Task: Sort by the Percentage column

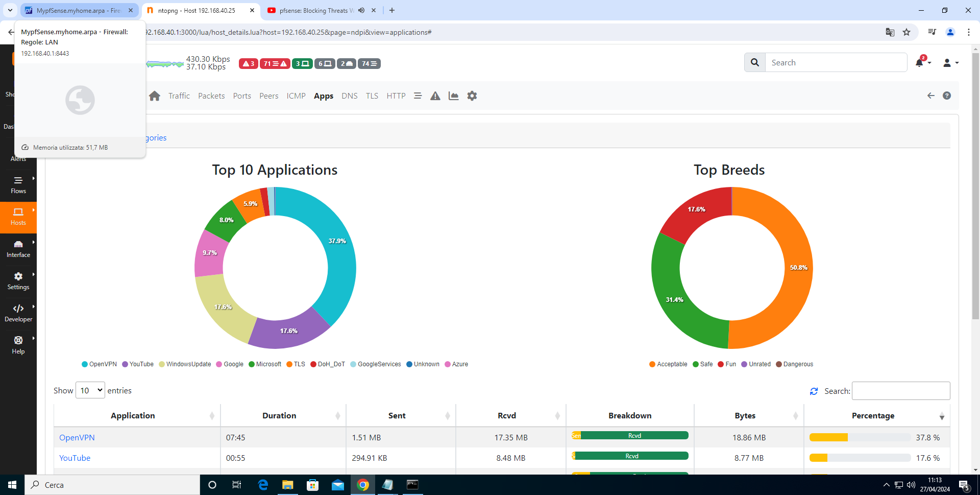Action: [x=877, y=416]
